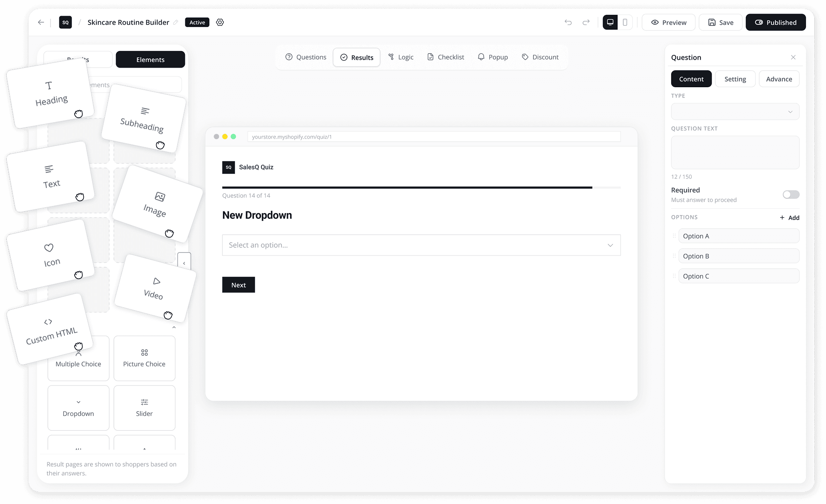Click the Question Text area
The width and height of the screenshot is (826, 504).
click(x=735, y=153)
